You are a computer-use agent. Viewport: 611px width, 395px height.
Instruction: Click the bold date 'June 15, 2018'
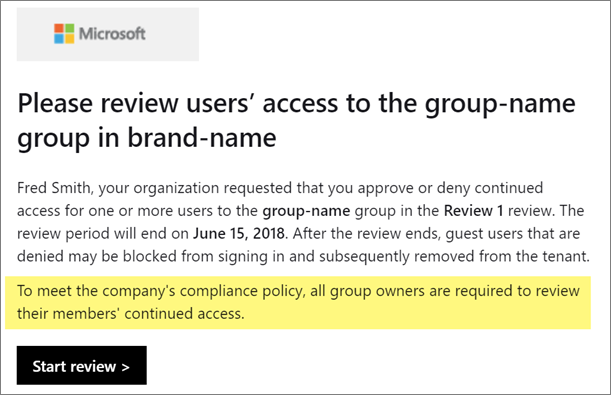point(239,234)
